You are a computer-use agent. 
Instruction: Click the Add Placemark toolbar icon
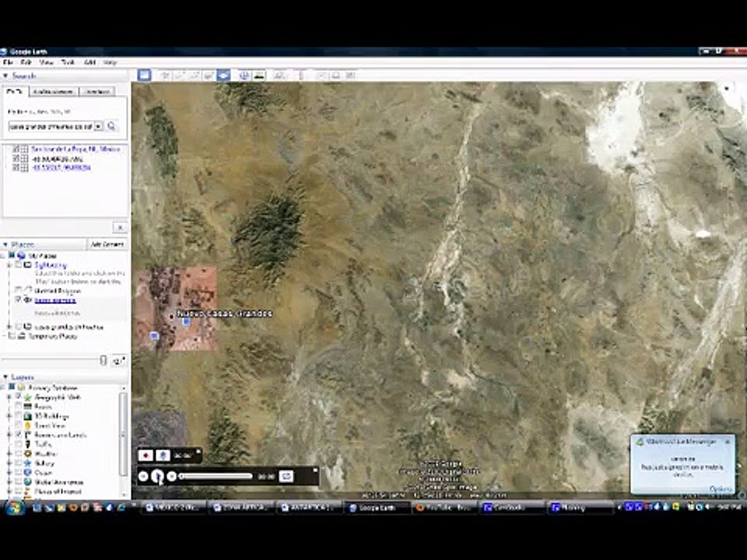(165, 75)
